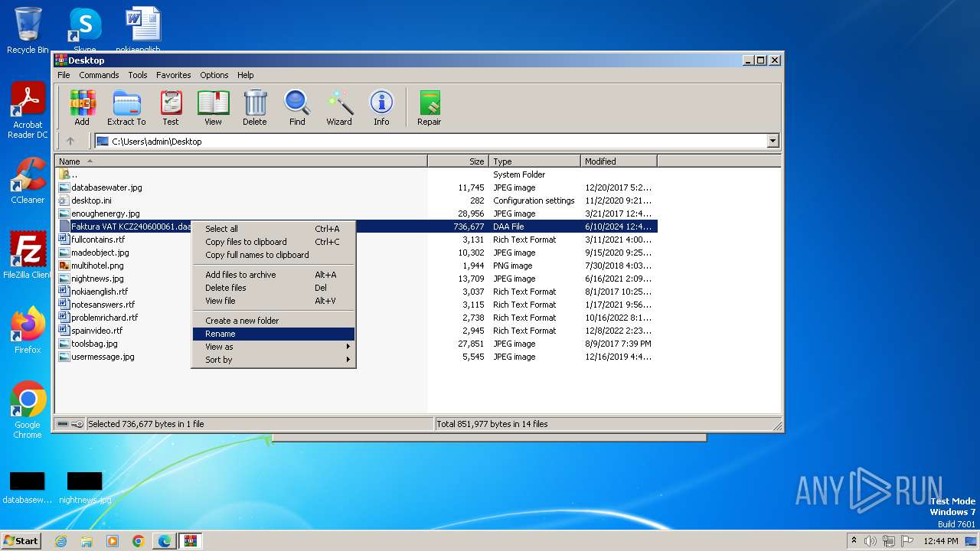
Task: Choose Copy full names to clipboard
Action: click(273, 255)
